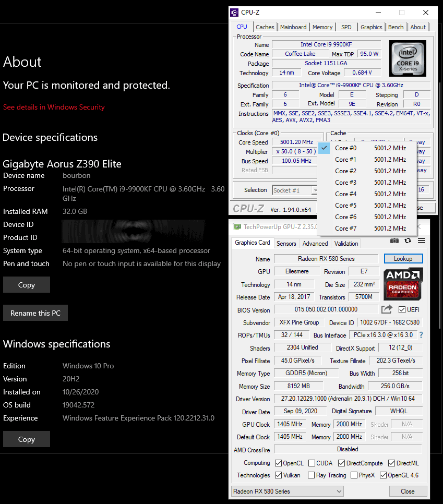The image size is (443, 504).
Task: Click the Bus Interface question mark help
Action: coord(421,335)
